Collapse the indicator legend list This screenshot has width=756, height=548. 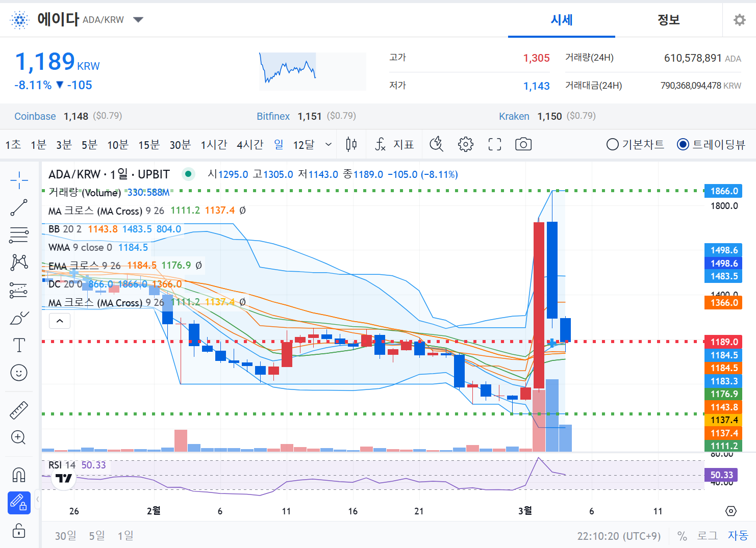tap(60, 321)
